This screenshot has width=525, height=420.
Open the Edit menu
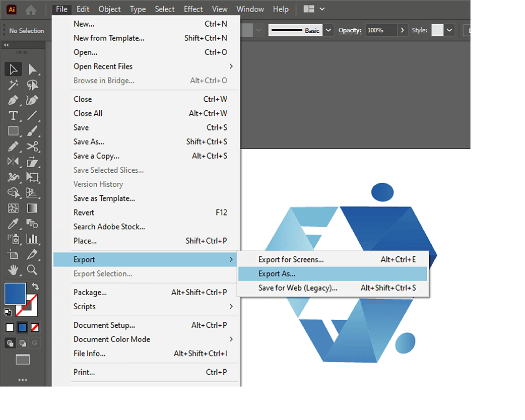83,9
